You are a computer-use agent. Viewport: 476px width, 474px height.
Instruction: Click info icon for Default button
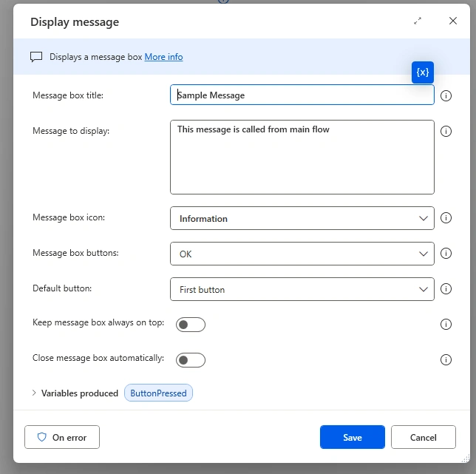click(446, 289)
